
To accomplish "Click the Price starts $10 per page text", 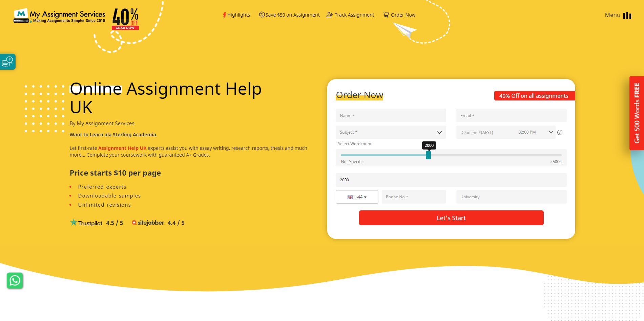I will pyautogui.click(x=115, y=173).
